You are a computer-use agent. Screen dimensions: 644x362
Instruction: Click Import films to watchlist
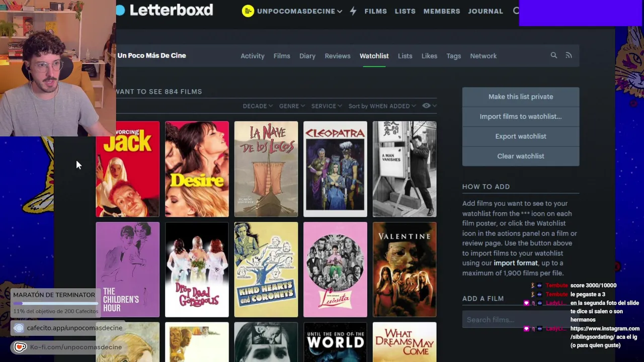(x=521, y=116)
